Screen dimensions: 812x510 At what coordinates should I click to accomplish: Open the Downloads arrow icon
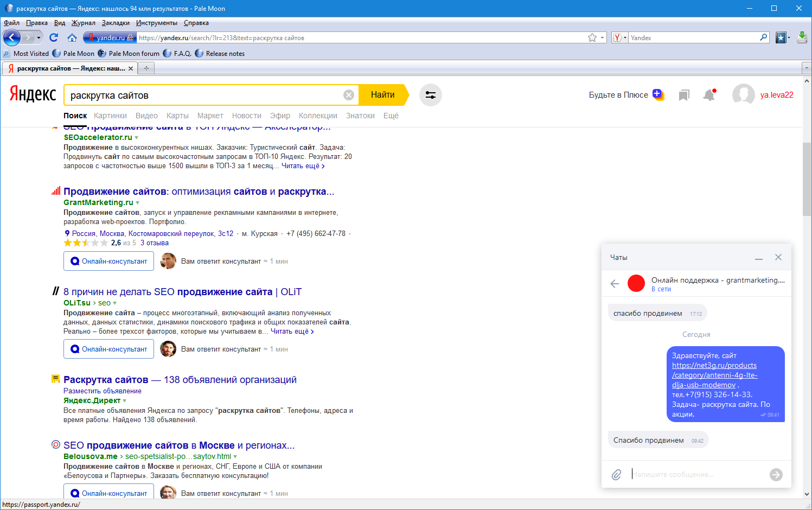coord(802,37)
